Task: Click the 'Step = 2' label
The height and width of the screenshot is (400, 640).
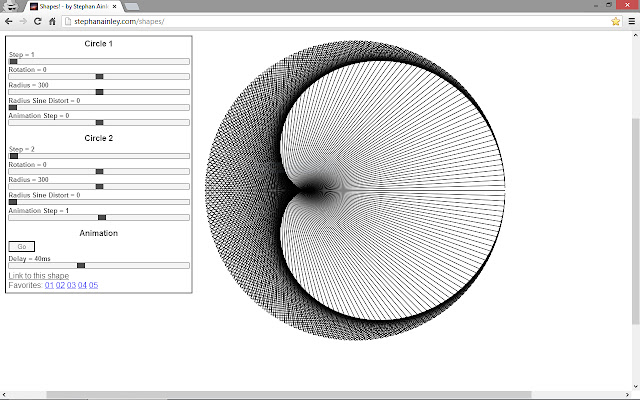Action: [x=22, y=149]
